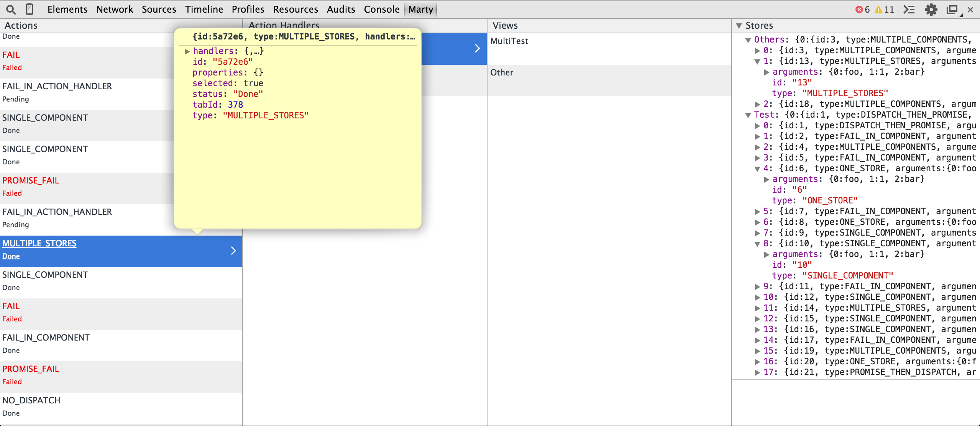
Task: Toggle device mode phone icon
Action: point(30,9)
